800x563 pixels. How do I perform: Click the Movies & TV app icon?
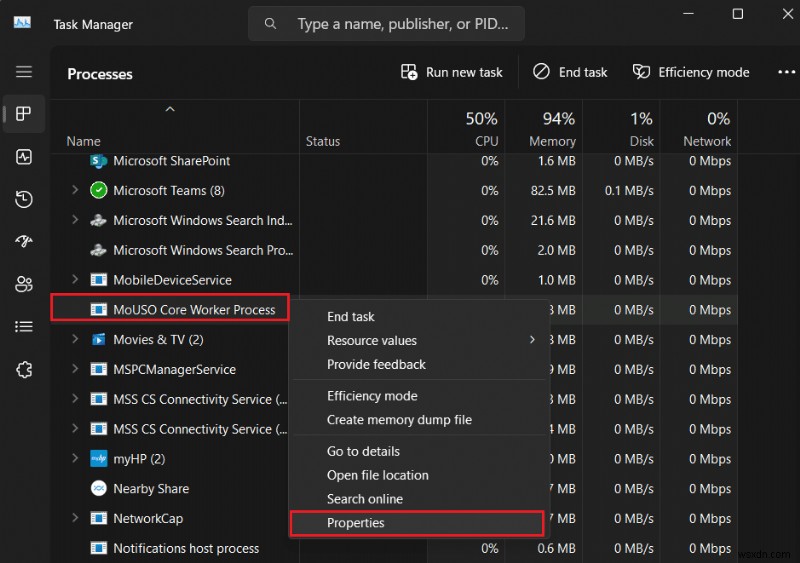click(x=98, y=339)
